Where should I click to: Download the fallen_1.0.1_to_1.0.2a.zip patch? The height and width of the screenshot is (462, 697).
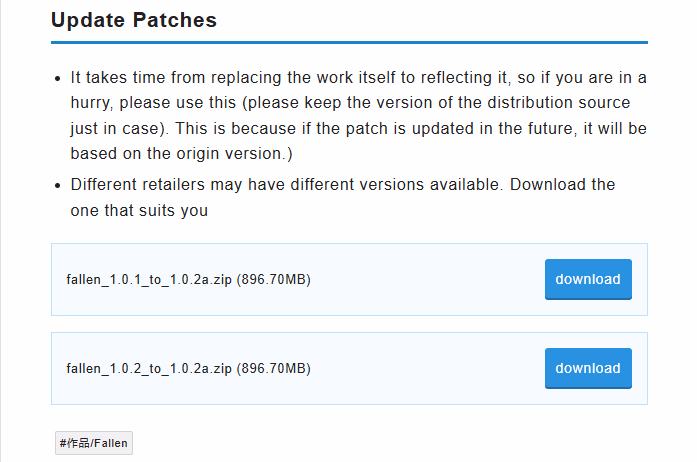[x=588, y=279]
